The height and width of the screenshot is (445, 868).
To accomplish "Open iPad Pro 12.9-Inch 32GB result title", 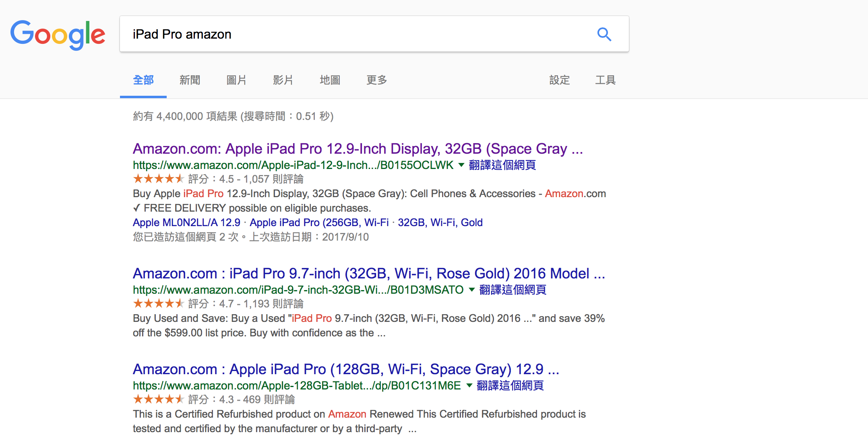I will [x=358, y=149].
